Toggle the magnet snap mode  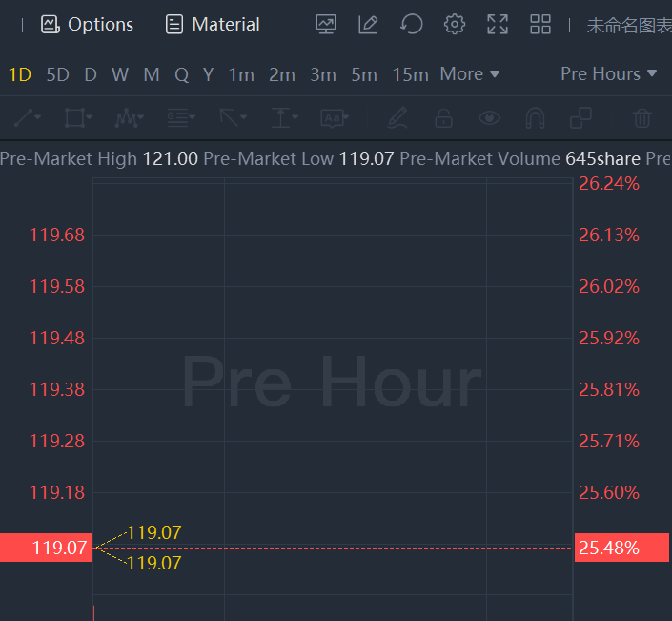tap(536, 118)
